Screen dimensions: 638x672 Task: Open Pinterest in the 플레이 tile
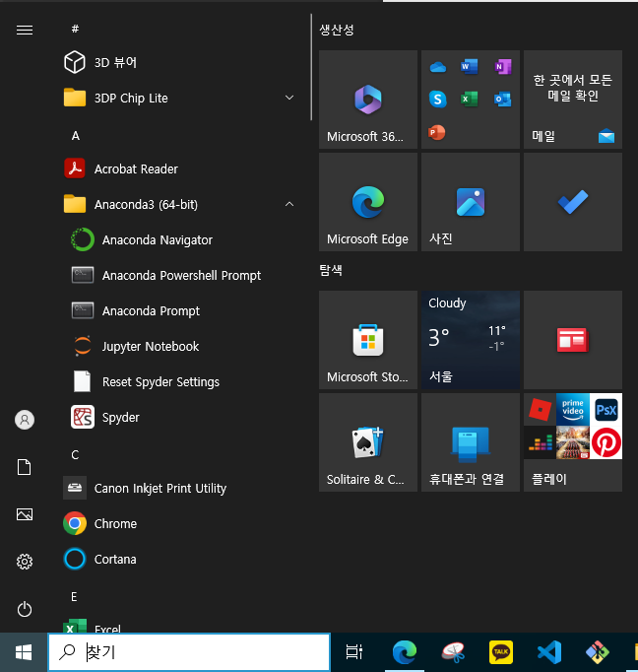(x=606, y=442)
